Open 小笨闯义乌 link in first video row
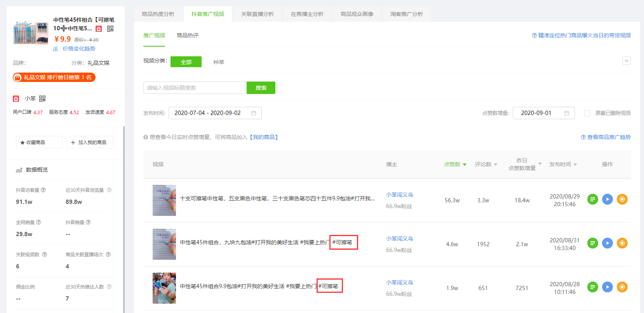Viewport: 644px width, 313px height. (400, 195)
